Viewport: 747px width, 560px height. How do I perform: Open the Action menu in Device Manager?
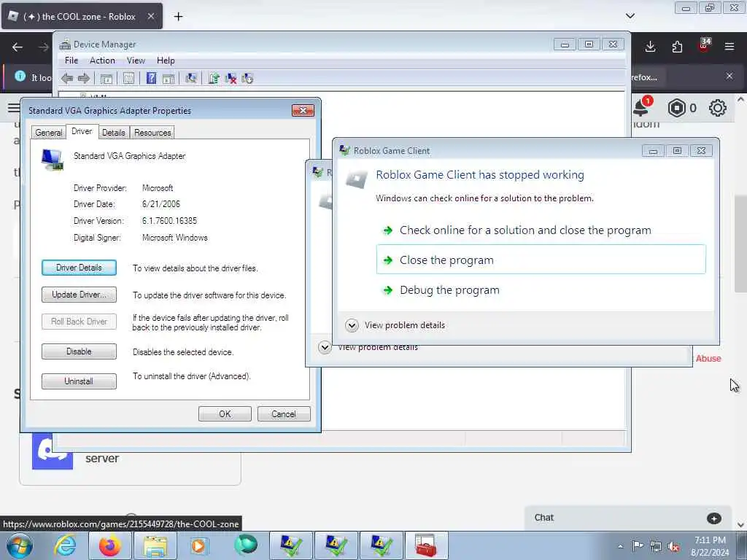pos(102,61)
